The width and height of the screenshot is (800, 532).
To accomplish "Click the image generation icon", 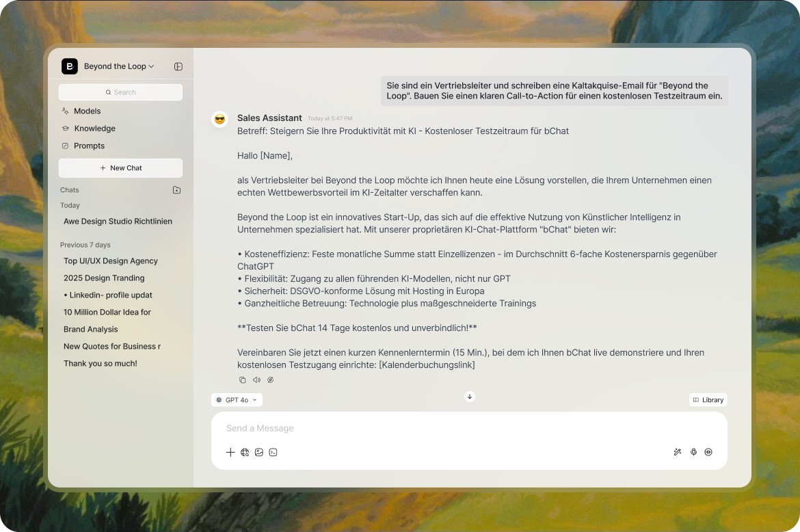I will [x=259, y=452].
